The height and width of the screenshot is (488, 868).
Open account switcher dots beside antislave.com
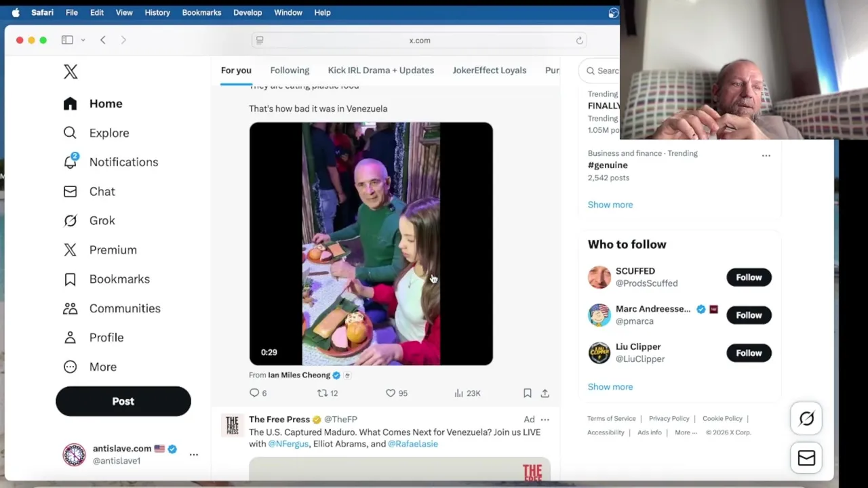[194, 454]
